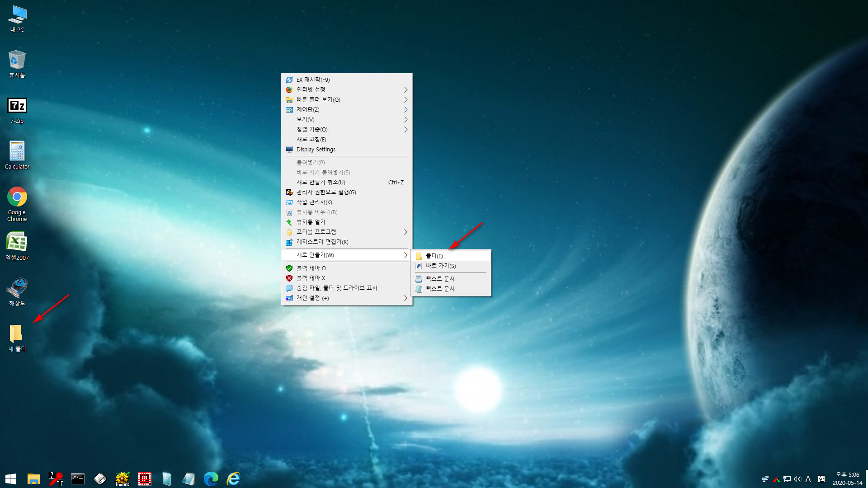
Task: Select 관리자 권한으로 실행(G)
Action: (347, 192)
